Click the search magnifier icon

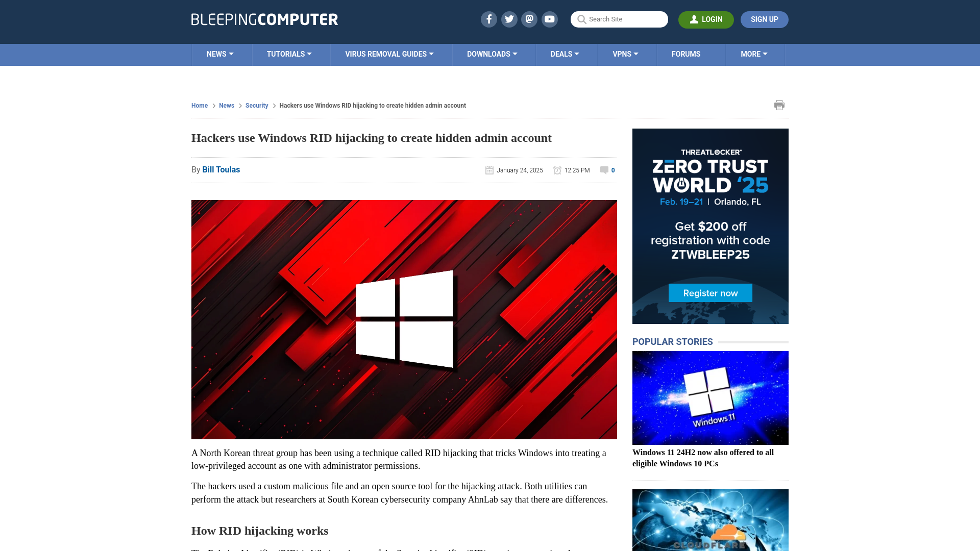click(x=581, y=19)
